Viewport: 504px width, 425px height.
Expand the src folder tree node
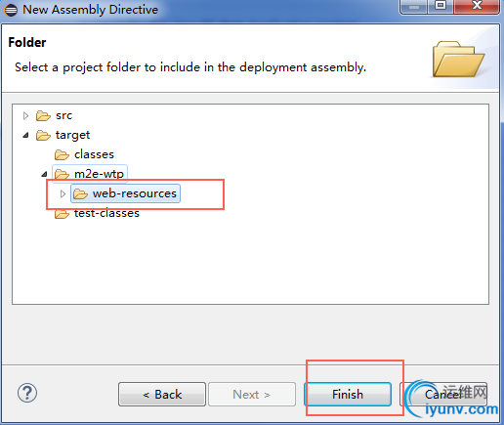[x=25, y=115]
